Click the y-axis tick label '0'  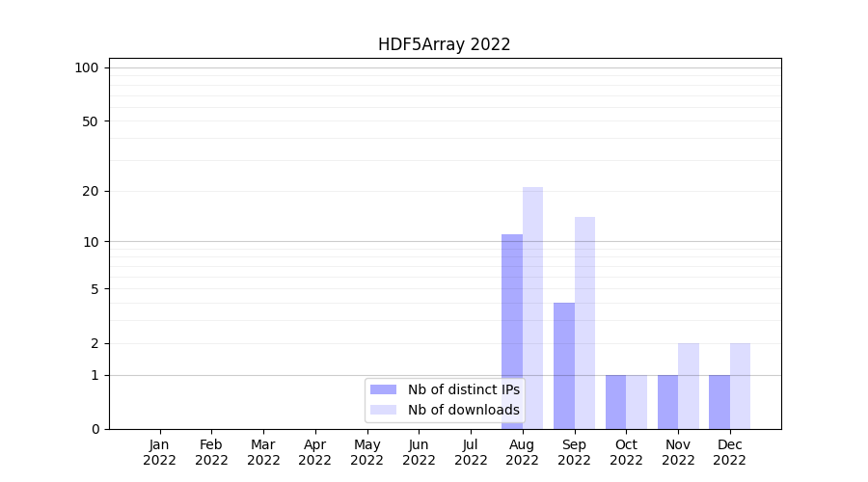click(95, 429)
